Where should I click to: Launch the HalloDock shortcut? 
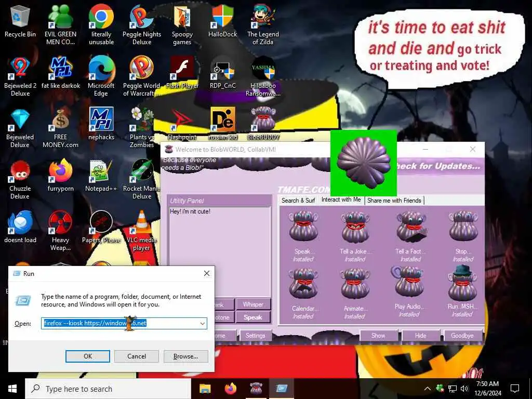pos(222,21)
